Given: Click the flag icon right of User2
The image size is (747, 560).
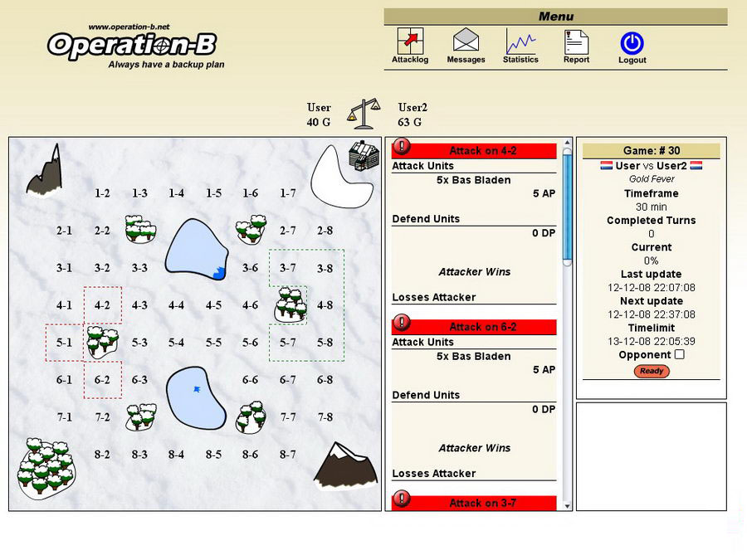Looking at the screenshot, I should [696, 166].
